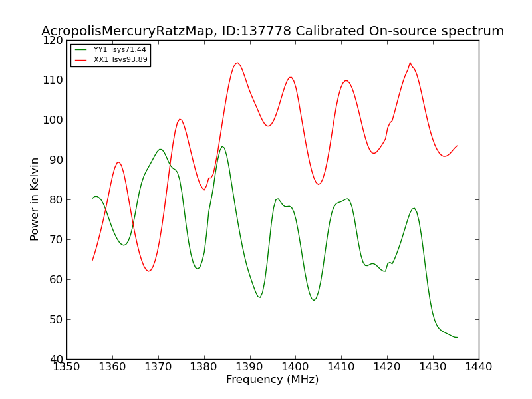Click the x-axis tick label 1350
The width and height of the screenshot is (532, 399).
click(67, 367)
